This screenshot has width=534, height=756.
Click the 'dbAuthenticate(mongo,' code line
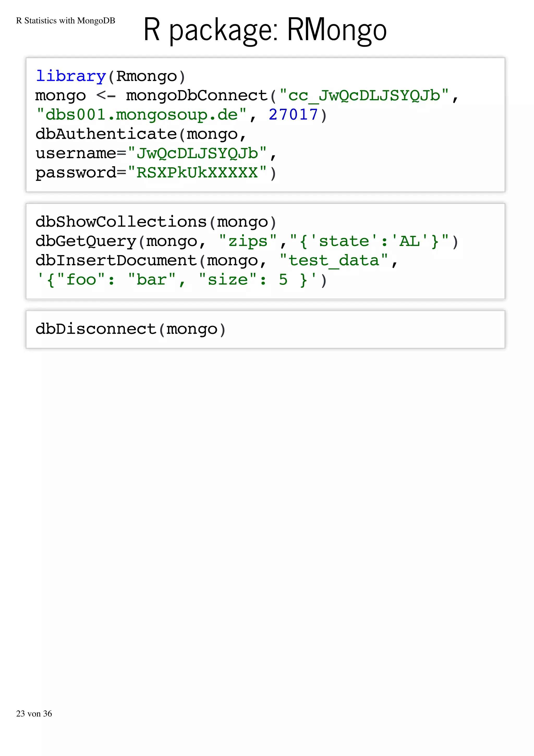pyautogui.click(x=141, y=134)
